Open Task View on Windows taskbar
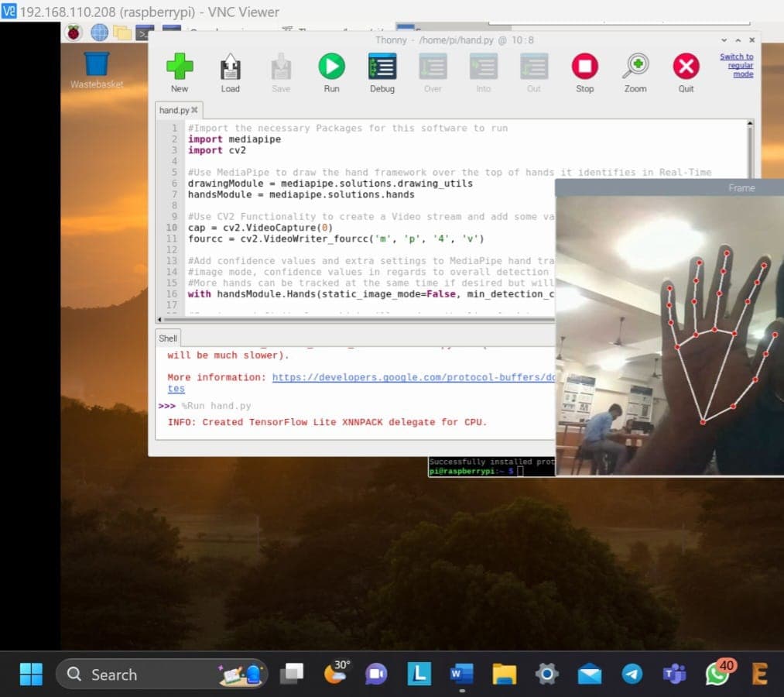Screen dimensions: 784x697 pyautogui.click(x=291, y=674)
